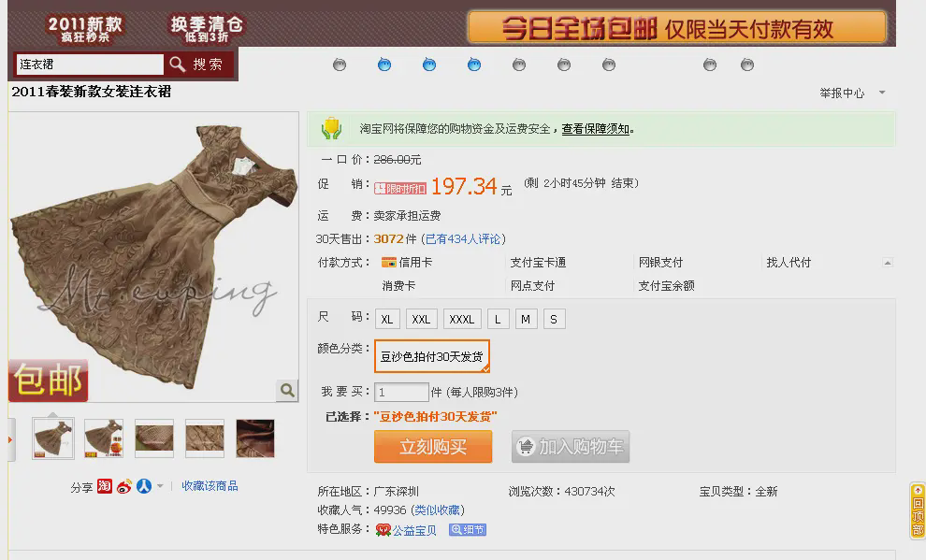Screen dimensions: 926x560
Task: Open the share options dropdown arrow
Action: (x=160, y=486)
